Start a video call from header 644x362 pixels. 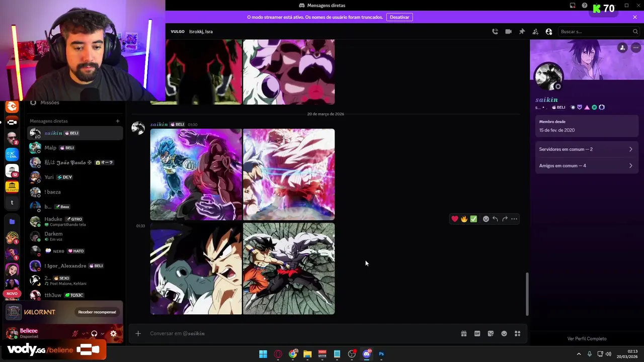pyautogui.click(x=508, y=32)
